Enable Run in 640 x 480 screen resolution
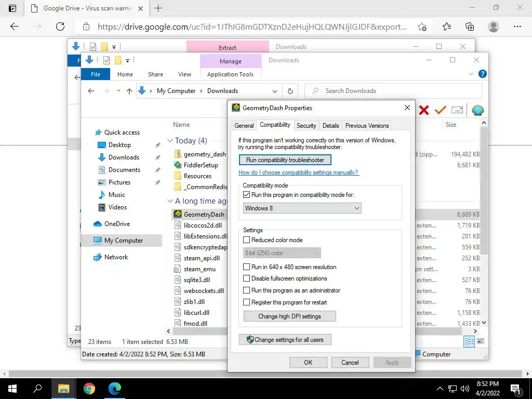This screenshot has height=399, width=532. 247,267
